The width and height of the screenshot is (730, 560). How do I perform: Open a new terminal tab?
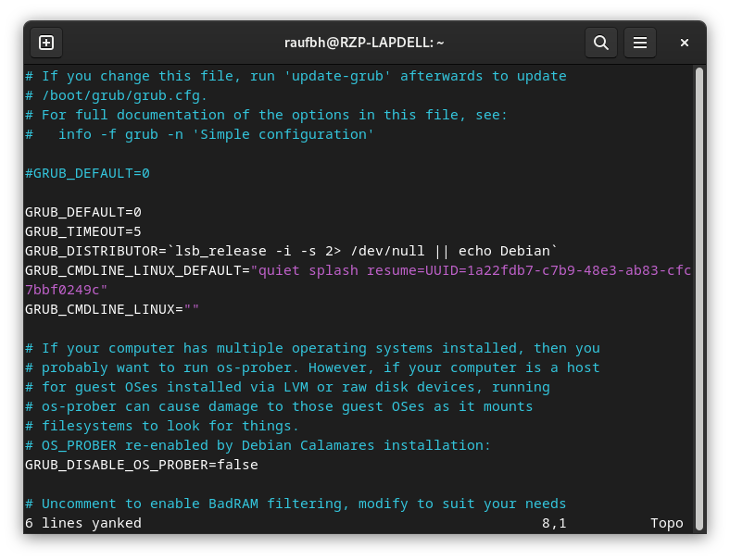coord(46,43)
